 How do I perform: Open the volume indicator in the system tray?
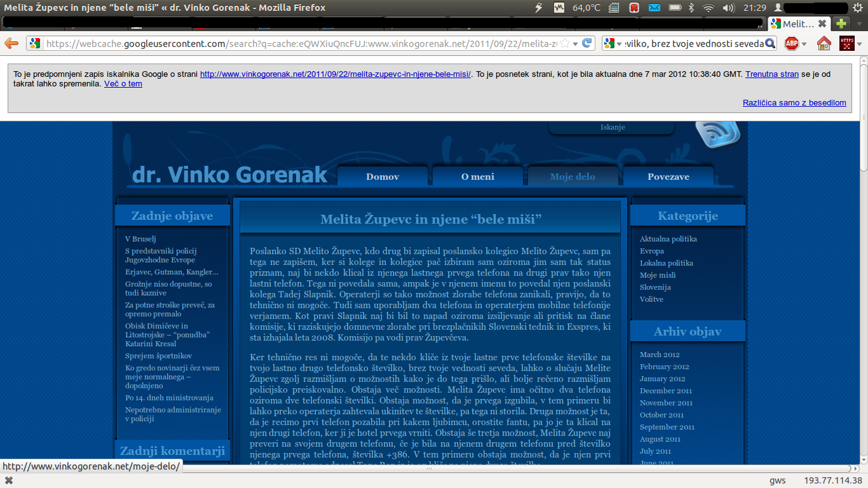(729, 8)
